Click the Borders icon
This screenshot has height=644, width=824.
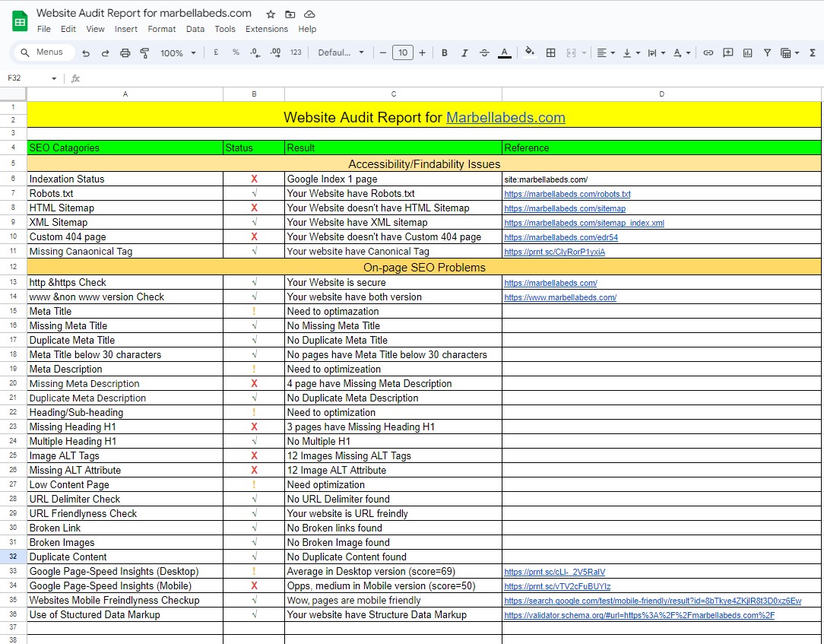click(x=551, y=53)
